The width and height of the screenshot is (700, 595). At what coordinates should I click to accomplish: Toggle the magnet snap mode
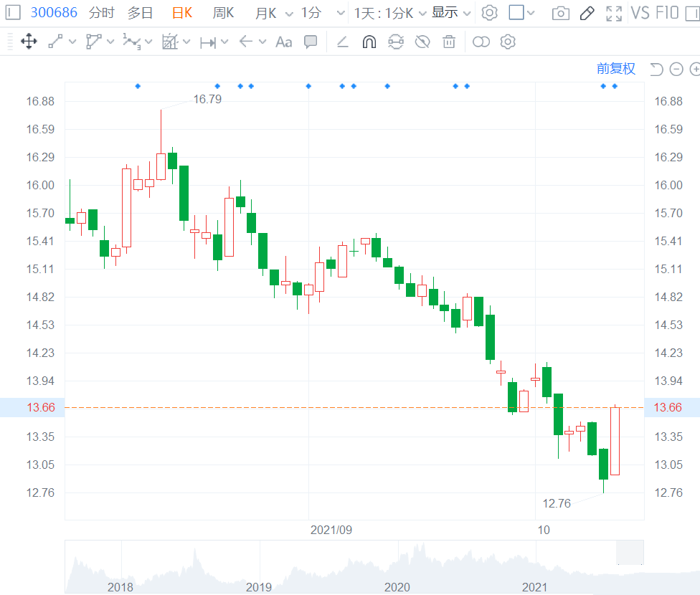(x=369, y=42)
